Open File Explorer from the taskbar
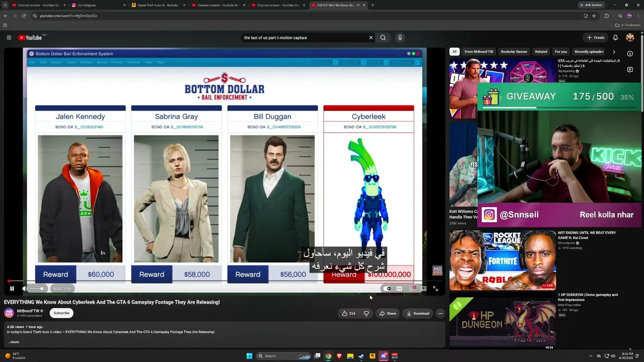The height and width of the screenshot is (362, 644). point(350,356)
